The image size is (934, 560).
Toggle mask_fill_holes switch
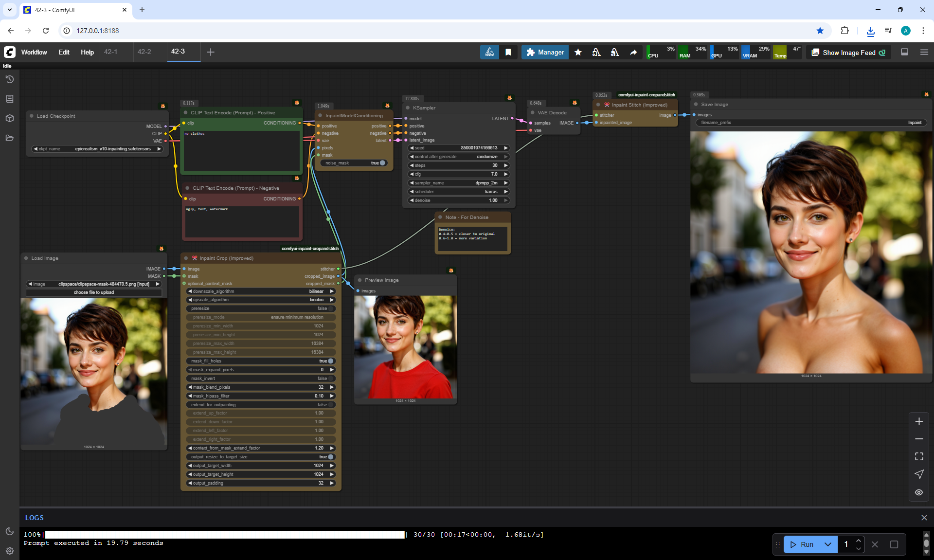pos(330,361)
